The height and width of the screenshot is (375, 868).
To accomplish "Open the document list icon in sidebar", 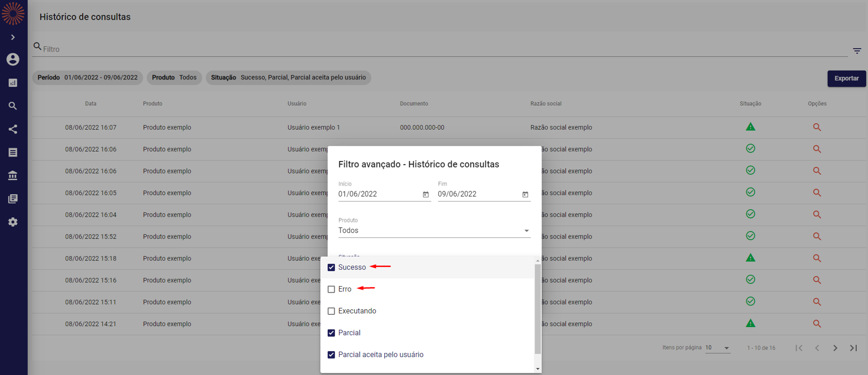I will (x=13, y=152).
